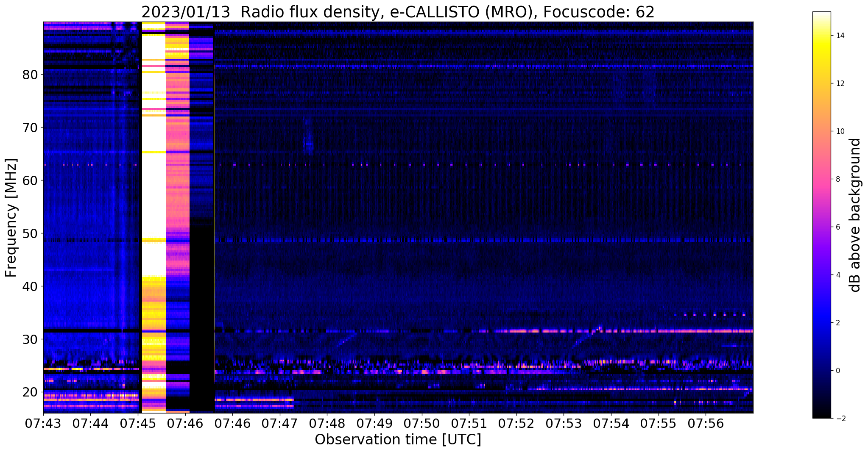
Task: Click the 07:52 time tick label
Action: [516, 423]
